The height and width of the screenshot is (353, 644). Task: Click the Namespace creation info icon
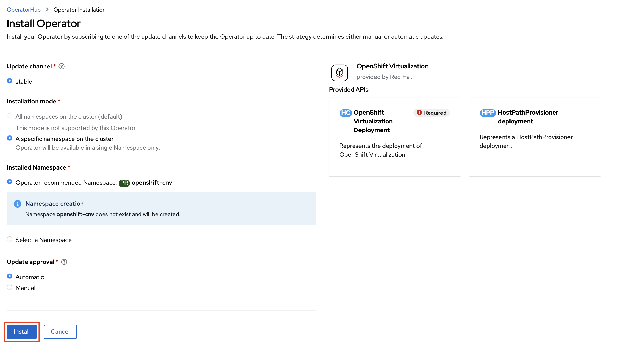[18, 204]
